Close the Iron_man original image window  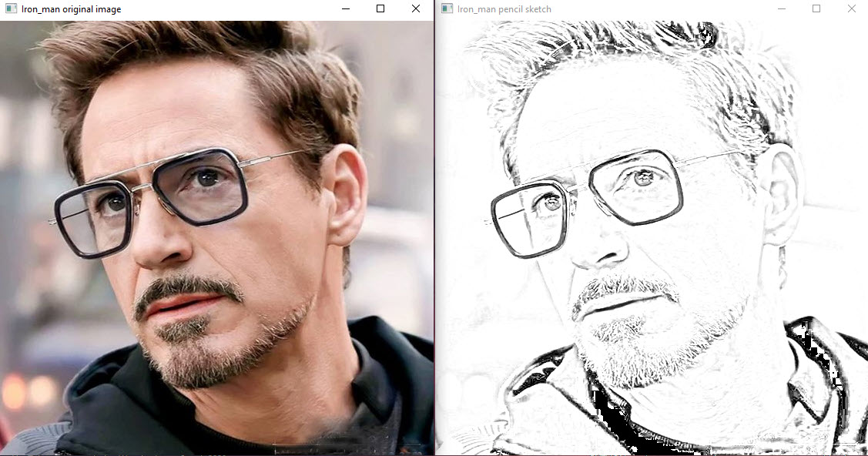pyautogui.click(x=416, y=8)
